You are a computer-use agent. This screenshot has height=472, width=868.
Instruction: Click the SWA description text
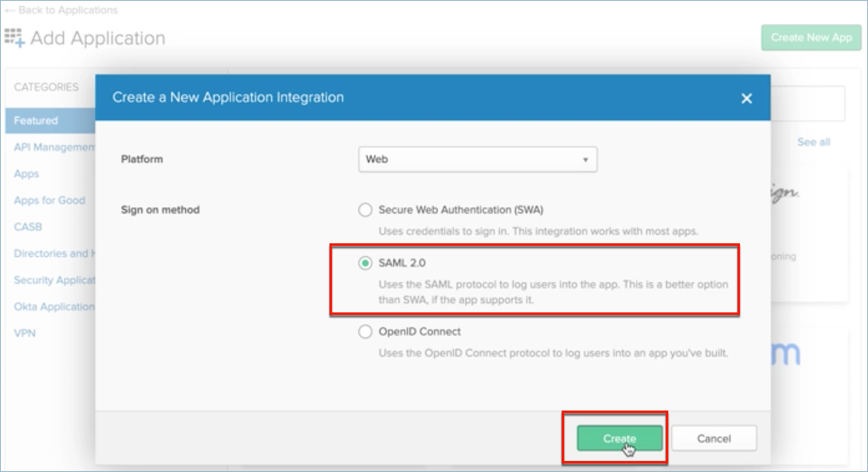point(538,231)
